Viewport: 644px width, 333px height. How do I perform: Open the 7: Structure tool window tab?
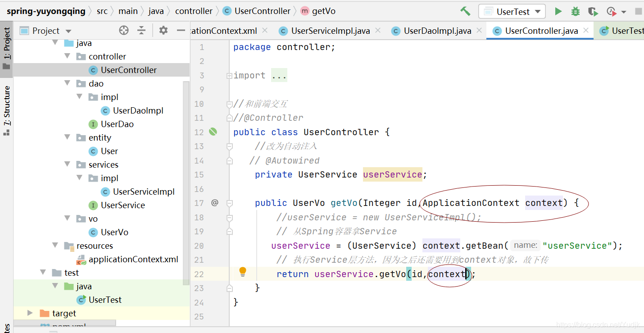tap(7, 110)
